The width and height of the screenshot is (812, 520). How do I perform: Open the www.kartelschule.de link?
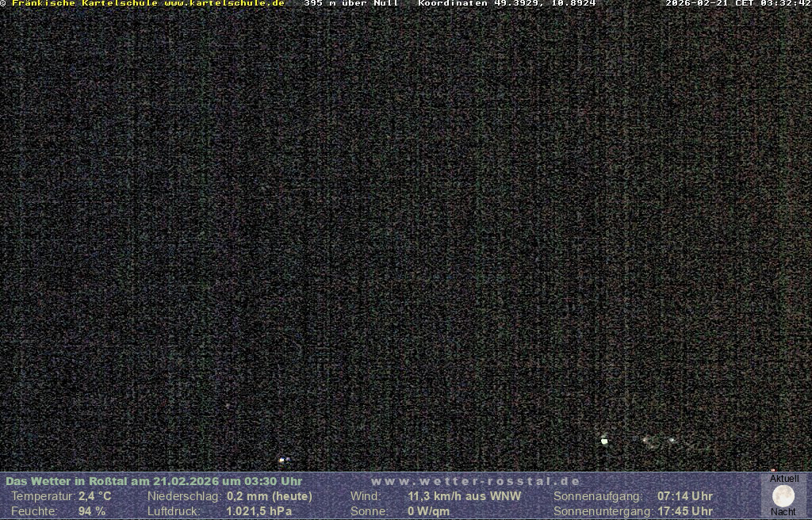[224, 3]
